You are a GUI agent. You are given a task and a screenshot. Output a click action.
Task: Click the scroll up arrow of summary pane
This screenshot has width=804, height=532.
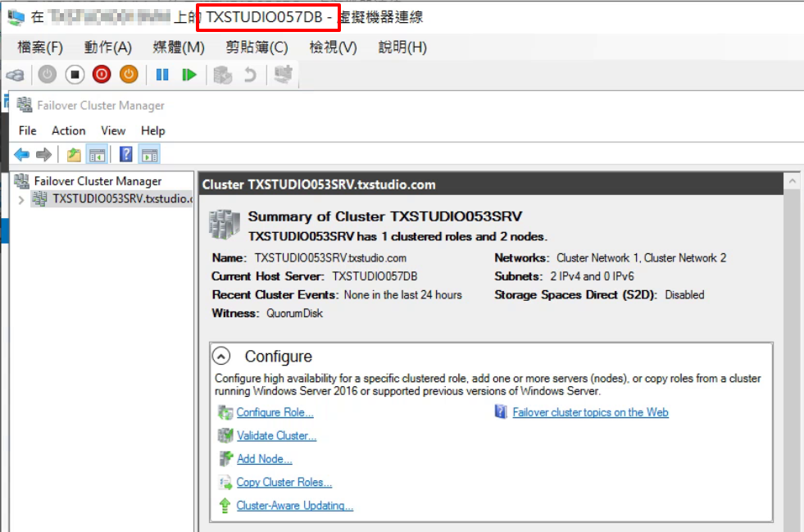[x=793, y=181]
